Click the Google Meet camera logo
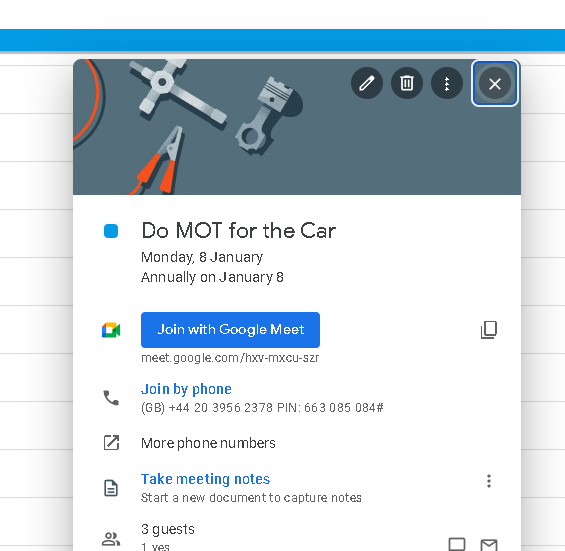 [x=111, y=330]
